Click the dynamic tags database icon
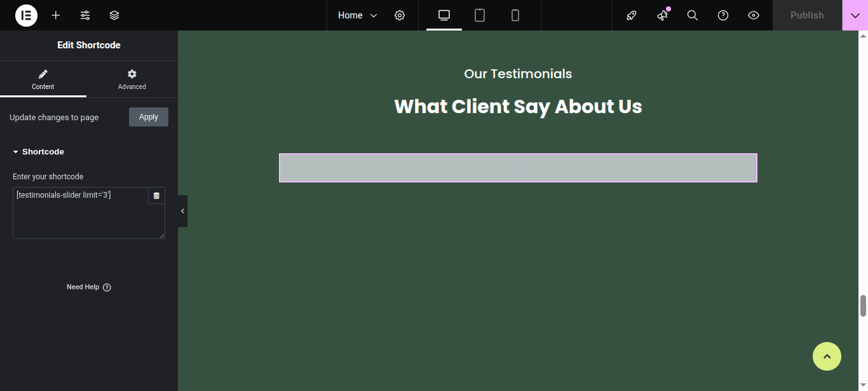Image resolution: width=868 pixels, height=391 pixels. [156, 196]
